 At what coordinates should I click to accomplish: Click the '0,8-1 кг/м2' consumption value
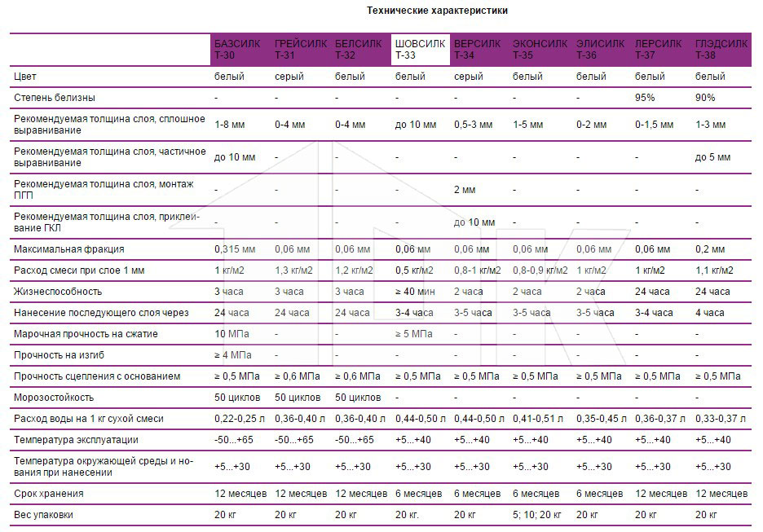[x=478, y=270]
